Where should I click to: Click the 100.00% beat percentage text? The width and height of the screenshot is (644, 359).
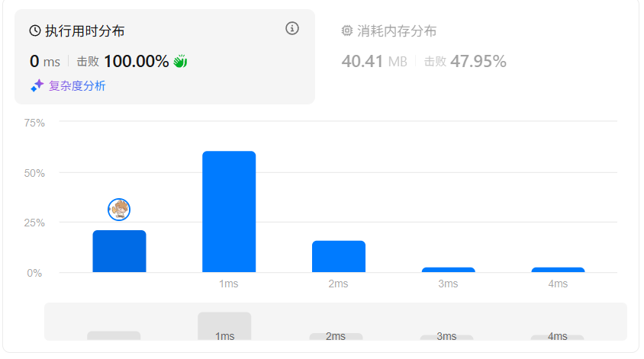(137, 62)
